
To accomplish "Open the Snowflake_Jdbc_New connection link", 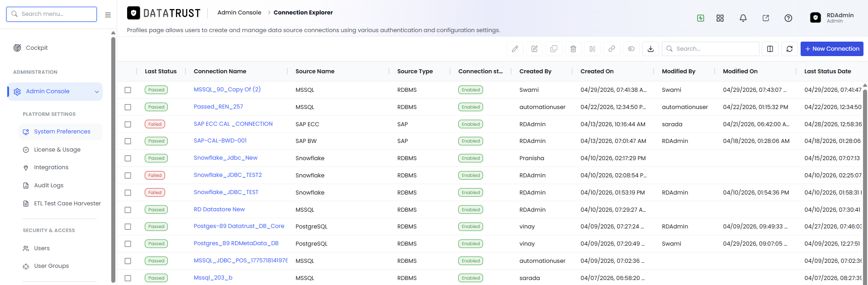I will point(226,158).
